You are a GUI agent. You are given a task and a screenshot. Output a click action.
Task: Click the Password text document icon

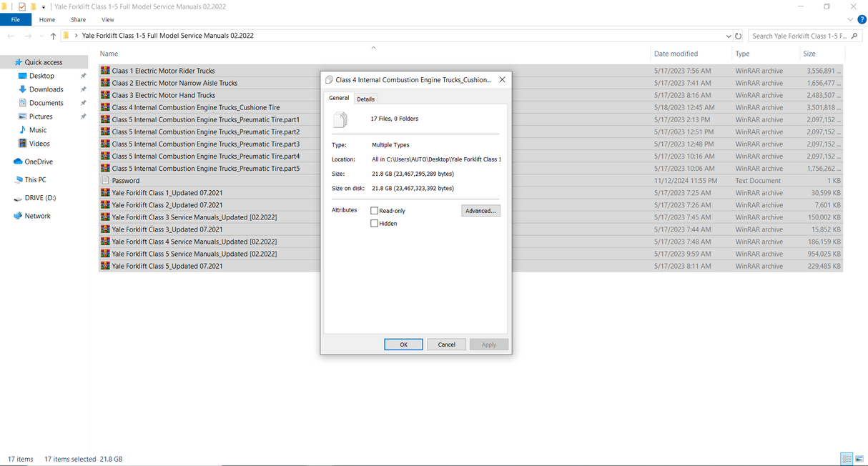[105, 181]
